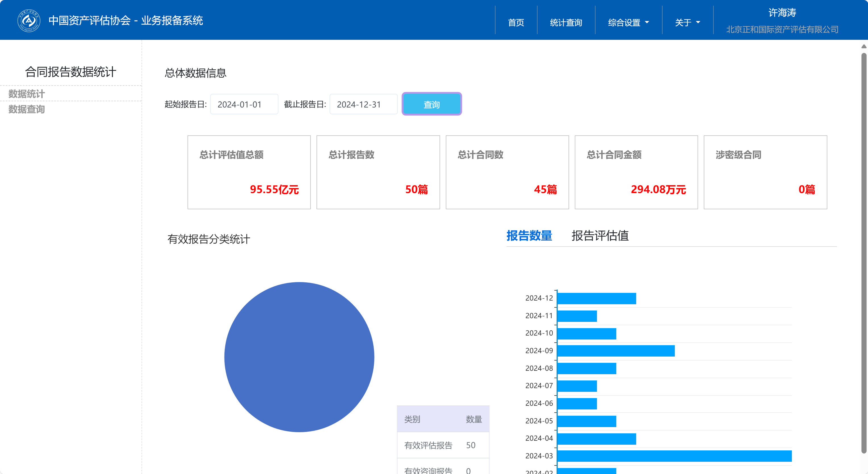
Task: Select 数据统计 in the sidebar
Action: pos(27,94)
